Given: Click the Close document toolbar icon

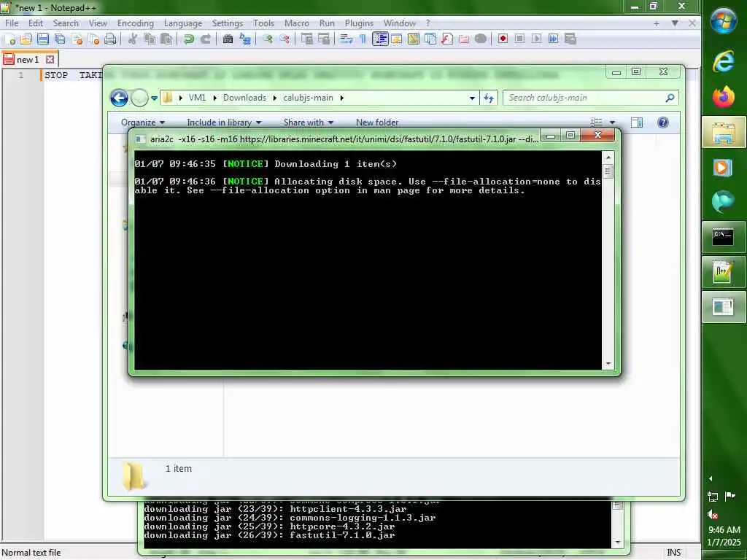Looking at the screenshot, I should pyautogui.click(x=77, y=39).
